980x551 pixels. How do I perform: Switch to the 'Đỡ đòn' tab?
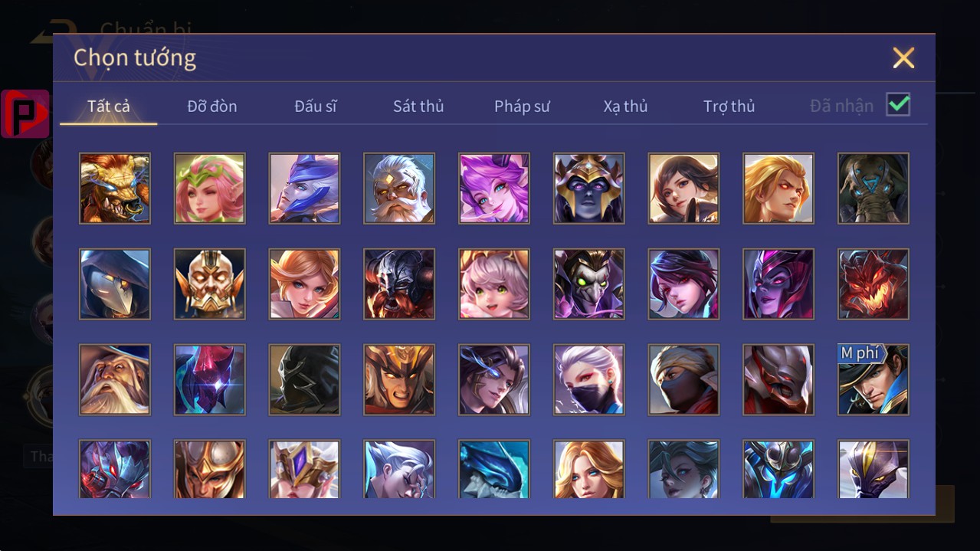pos(212,107)
